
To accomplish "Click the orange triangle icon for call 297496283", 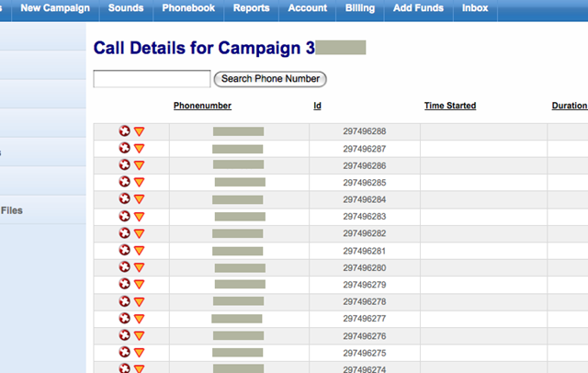I will click(x=140, y=217).
